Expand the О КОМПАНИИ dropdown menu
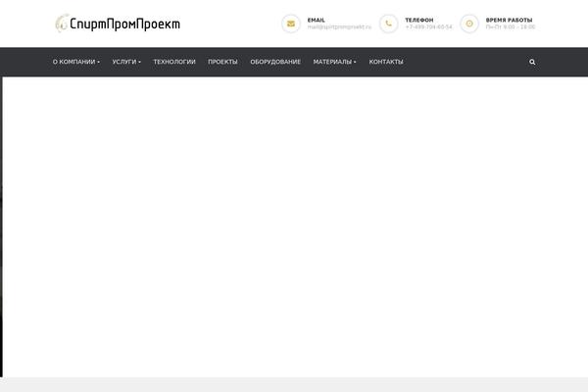This screenshot has height=392, width=588. pyautogui.click(x=76, y=62)
